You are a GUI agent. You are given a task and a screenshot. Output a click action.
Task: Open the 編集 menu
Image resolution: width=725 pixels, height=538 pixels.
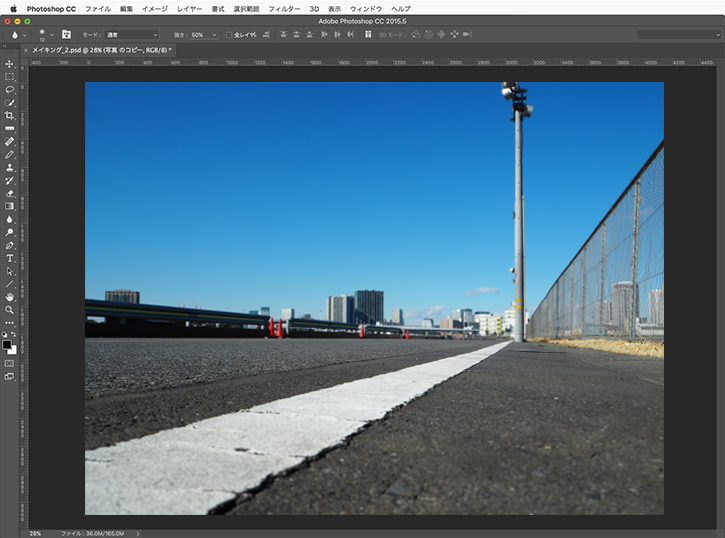tap(126, 9)
